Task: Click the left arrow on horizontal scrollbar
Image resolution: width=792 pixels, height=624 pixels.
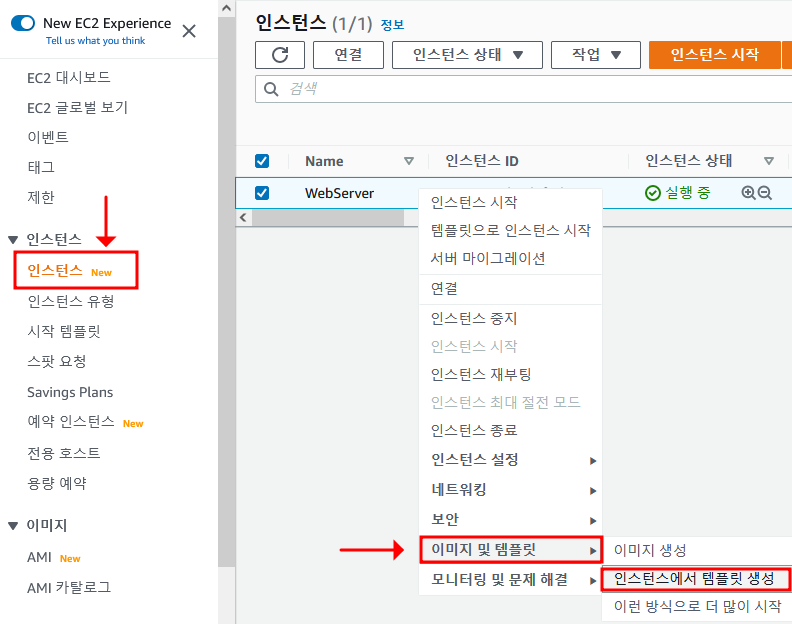Action: tap(243, 217)
